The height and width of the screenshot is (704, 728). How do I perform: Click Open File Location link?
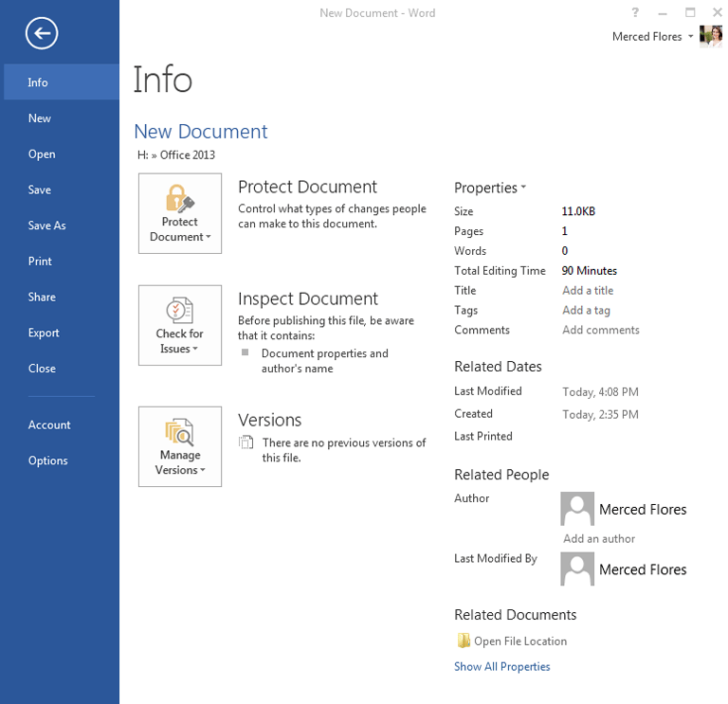tap(520, 641)
